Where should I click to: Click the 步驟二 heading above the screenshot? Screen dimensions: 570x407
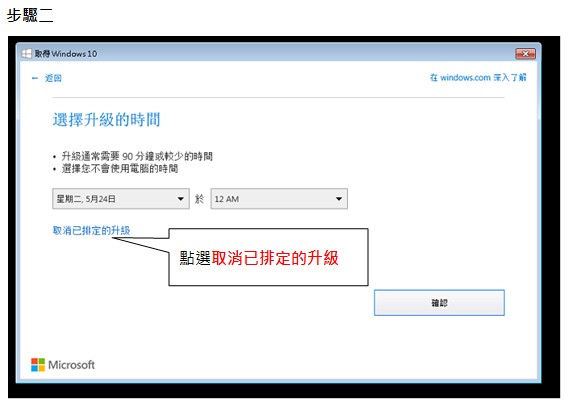coord(30,15)
